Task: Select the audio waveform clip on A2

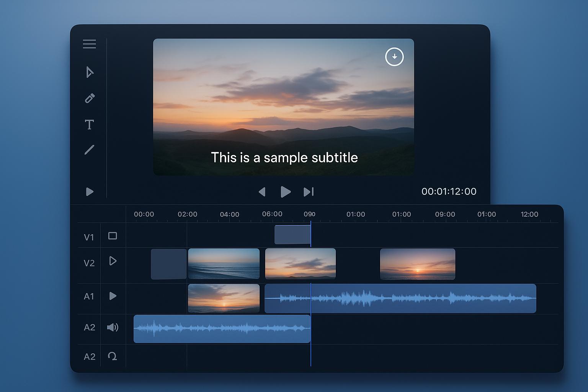Action: [222, 329]
